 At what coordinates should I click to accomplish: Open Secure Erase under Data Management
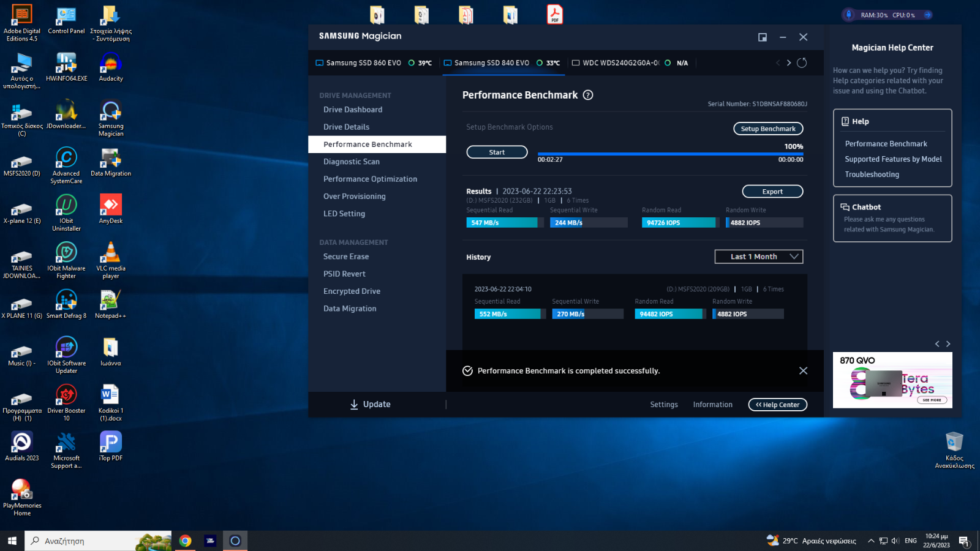point(346,257)
